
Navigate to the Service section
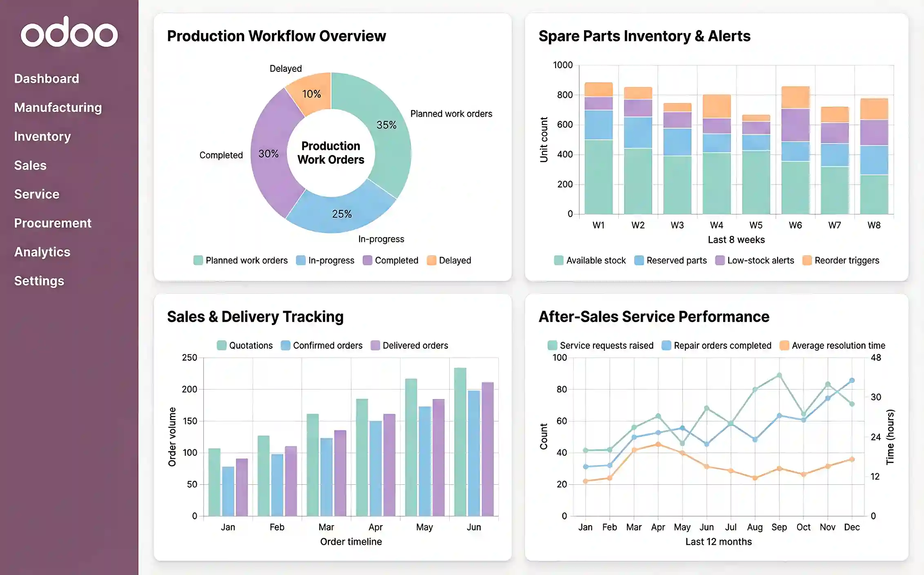tap(36, 194)
